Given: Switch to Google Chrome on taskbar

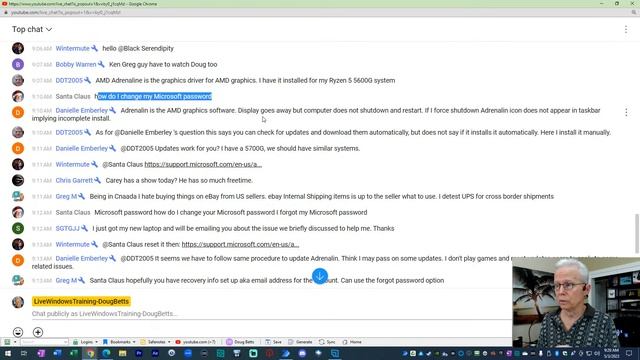Looking at the screenshot, I should tap(90, 353).
